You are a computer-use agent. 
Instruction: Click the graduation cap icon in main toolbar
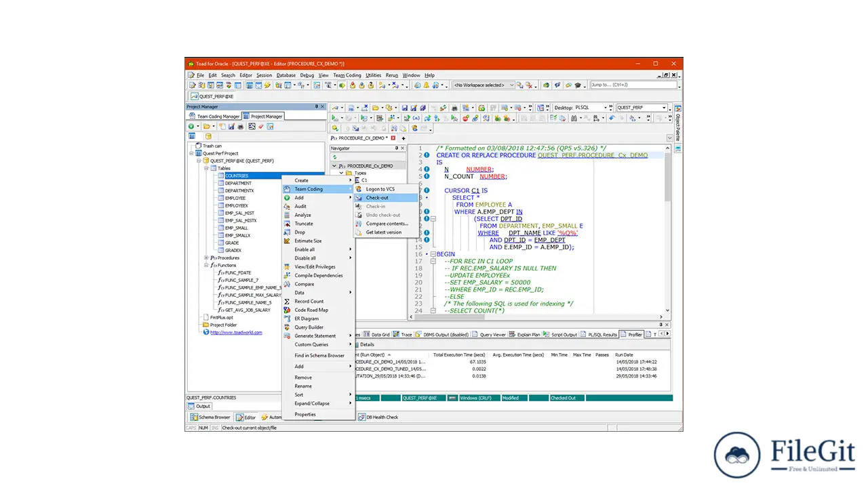click(x=578, y=85)
